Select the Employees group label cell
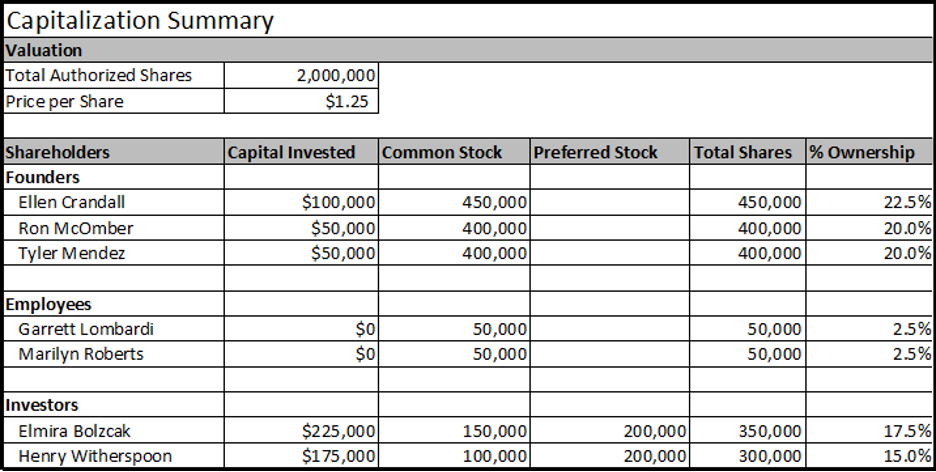 coord(113,304)
